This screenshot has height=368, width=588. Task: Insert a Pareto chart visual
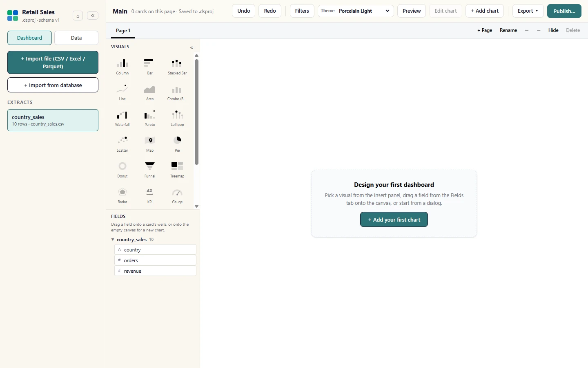150,118
